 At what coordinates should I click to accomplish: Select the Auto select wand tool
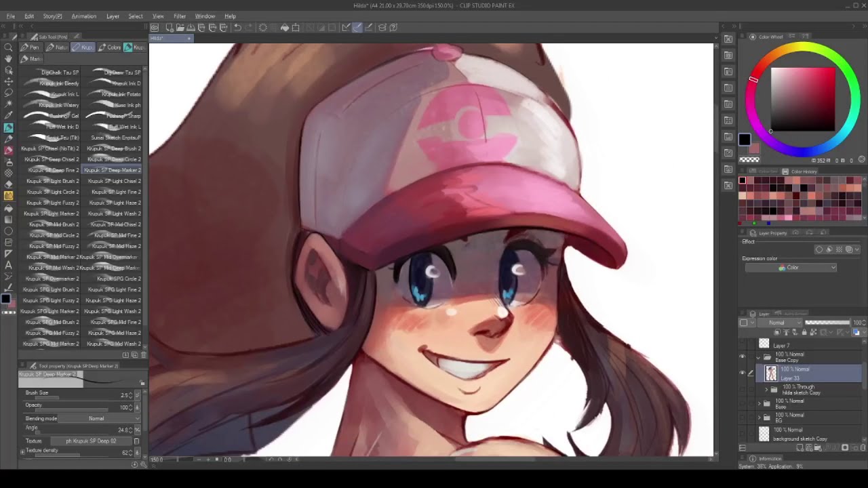tap(8, 104)
